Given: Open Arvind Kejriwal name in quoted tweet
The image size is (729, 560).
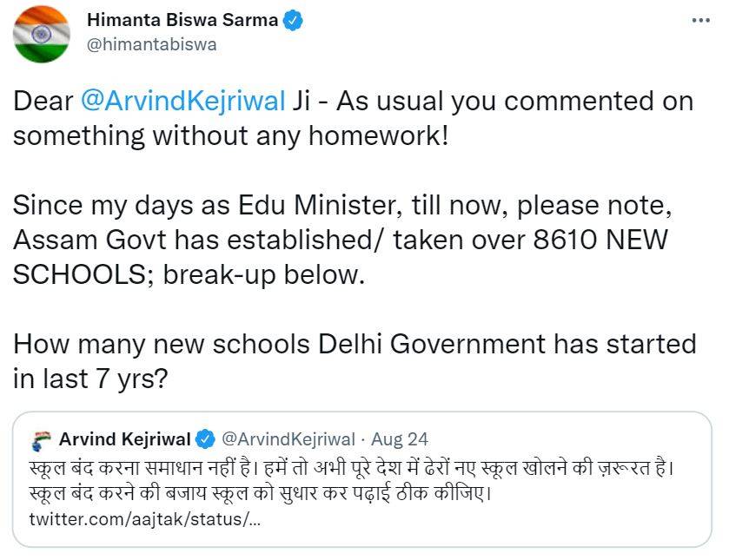Looking at the screenshot, I should pos(125,439).
